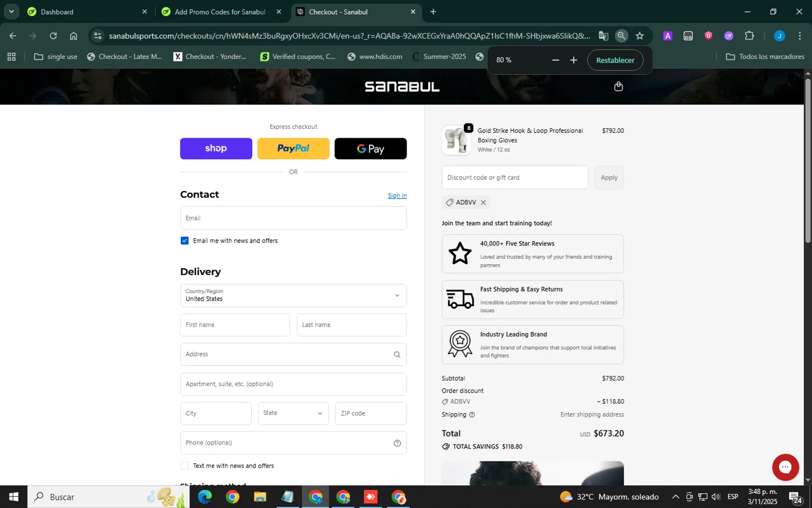Launch Microsoft Edge from the taskbar
This screenshot has height=508, width=812.
[205, 497]
